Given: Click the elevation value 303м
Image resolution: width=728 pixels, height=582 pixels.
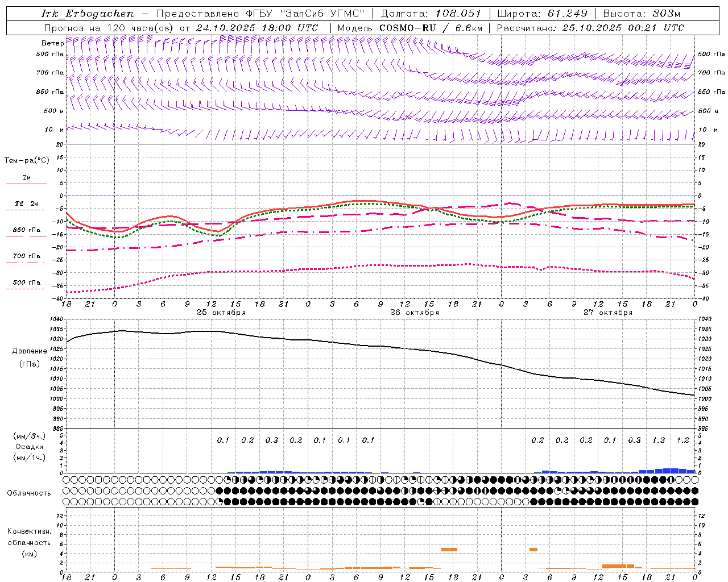Looking at the screenshot, I should [x=667, y=14].
